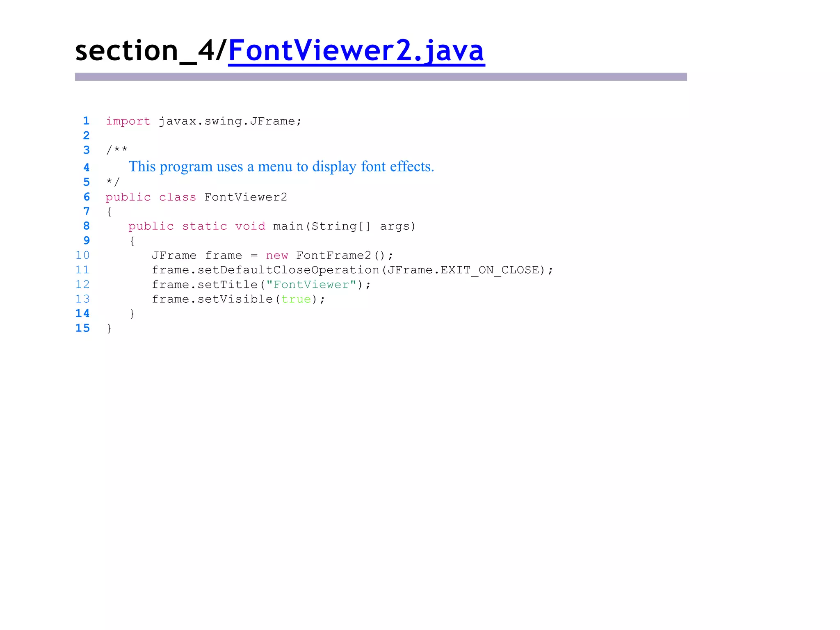840x630 pixels.
Task: Click line number 1
Action: click(x=86, y=121)
